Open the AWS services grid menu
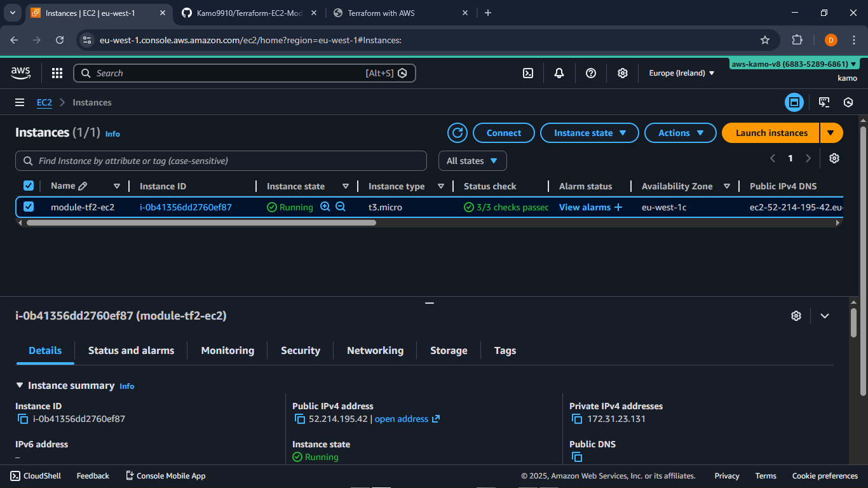 pyautogui.click(x=57, y=73)
